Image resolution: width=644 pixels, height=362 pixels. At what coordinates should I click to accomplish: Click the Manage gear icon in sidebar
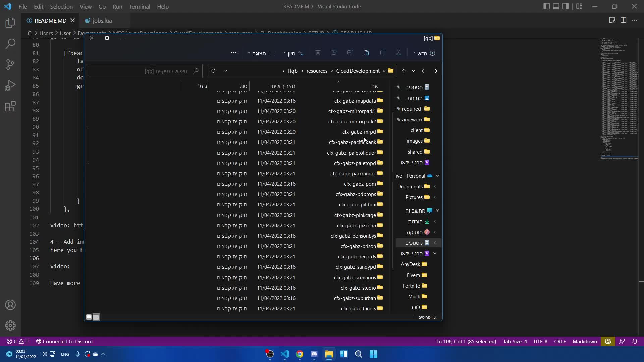[x=11, y=325]
